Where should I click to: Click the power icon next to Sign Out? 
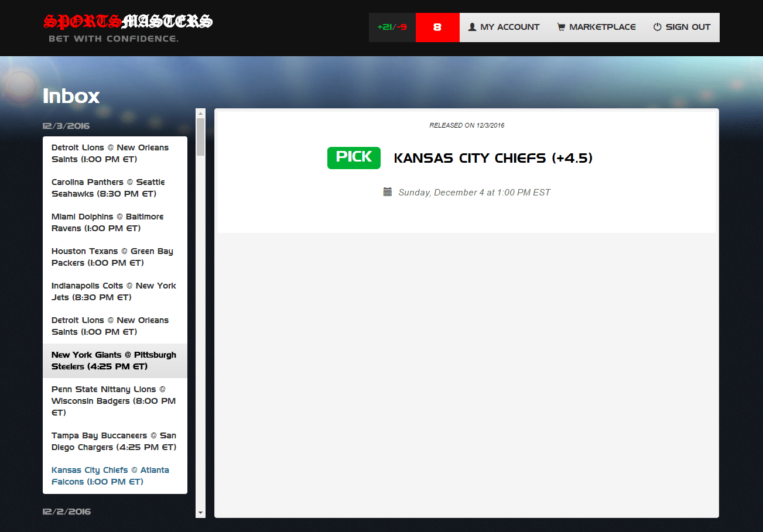point(657,27)
